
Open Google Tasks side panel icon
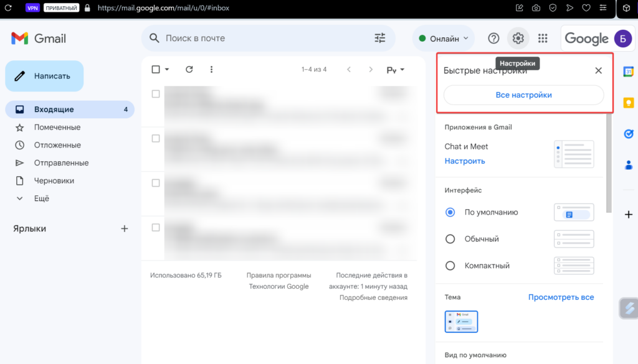pyautogui.click(x=629, y=134)
